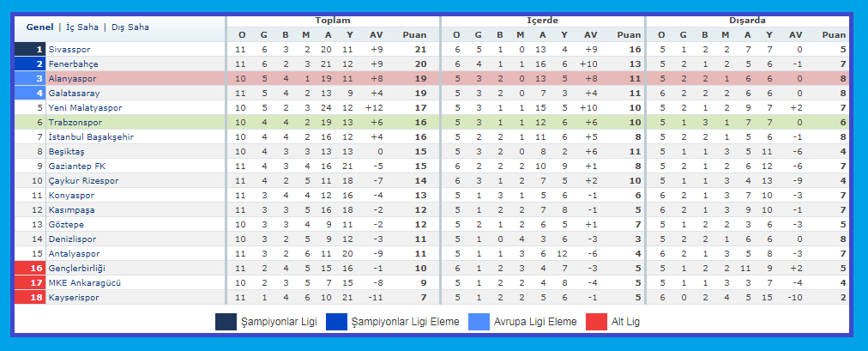Switch to the Genel tab
The width and height of the screenshot is (868, 351).
click(39, 27)
